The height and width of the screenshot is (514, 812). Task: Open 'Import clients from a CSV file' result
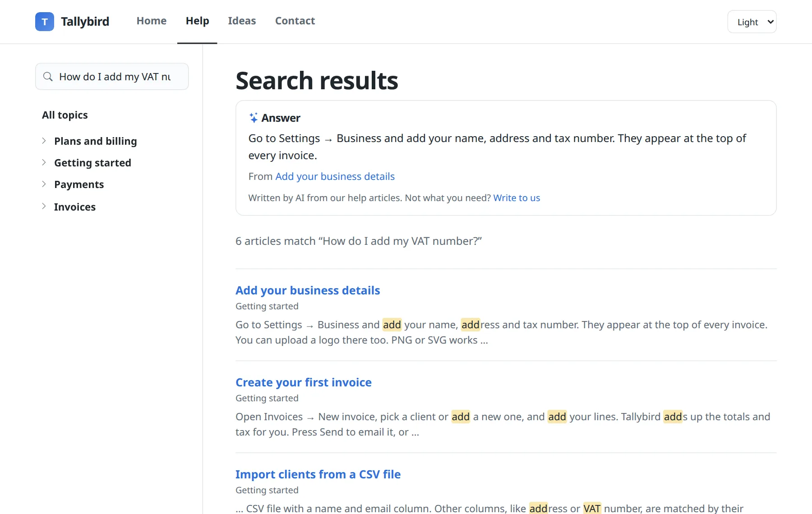318,474
